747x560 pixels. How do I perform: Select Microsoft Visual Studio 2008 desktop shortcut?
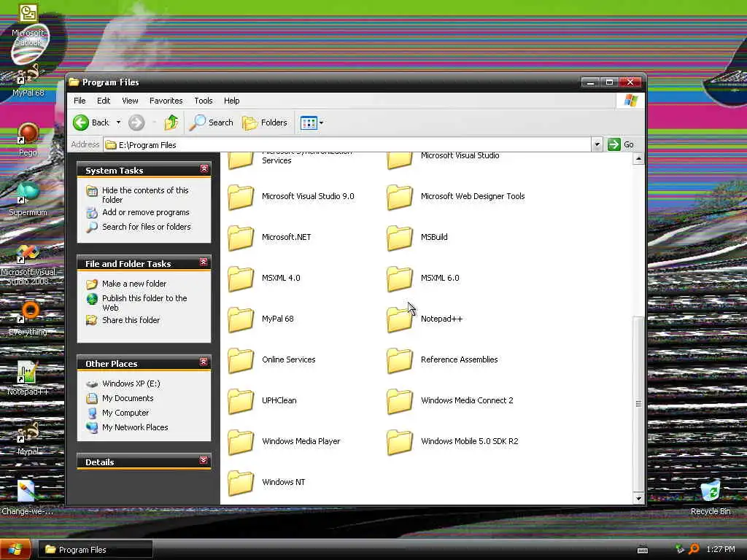28,264
